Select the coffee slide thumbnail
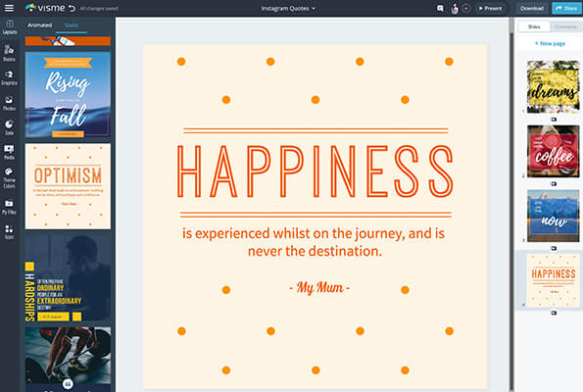 click(x=553, y=151)
